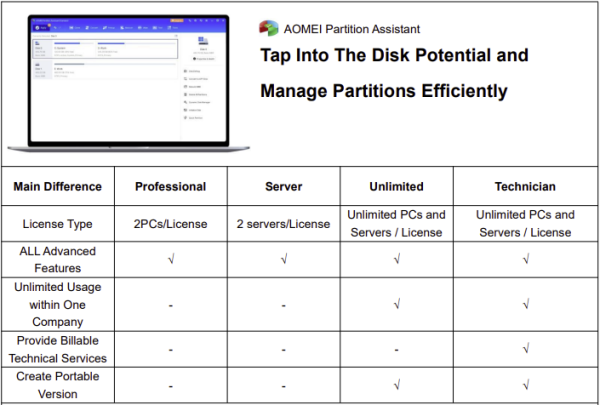Select the "Unlimited" column header
Viewport: 600px width, 405px height.
pos(396,186)
